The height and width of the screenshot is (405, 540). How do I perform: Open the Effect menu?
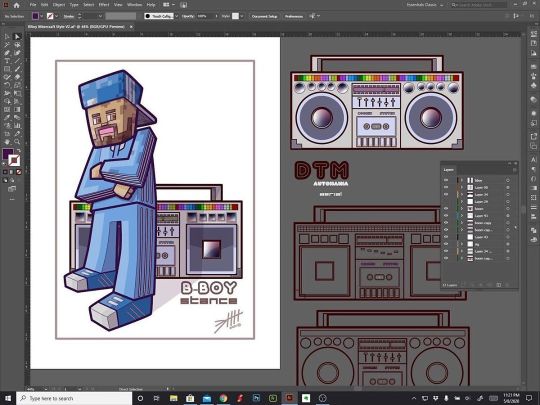[104, 5]
